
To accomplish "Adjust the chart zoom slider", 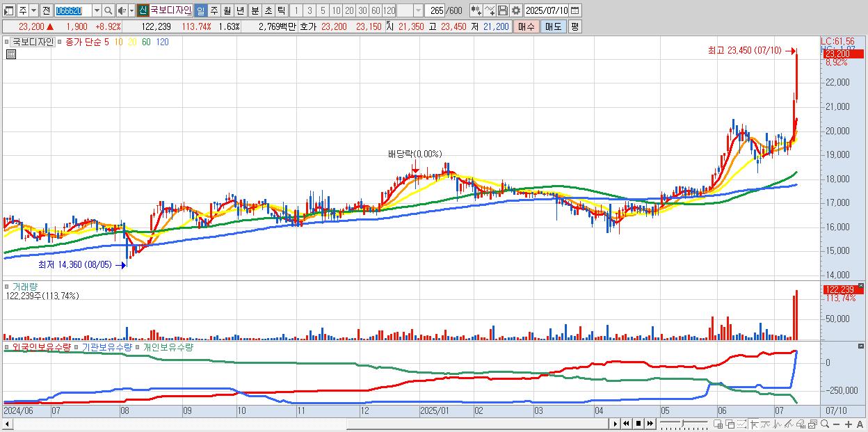I will pyautogui.click(x=684, y=424).
